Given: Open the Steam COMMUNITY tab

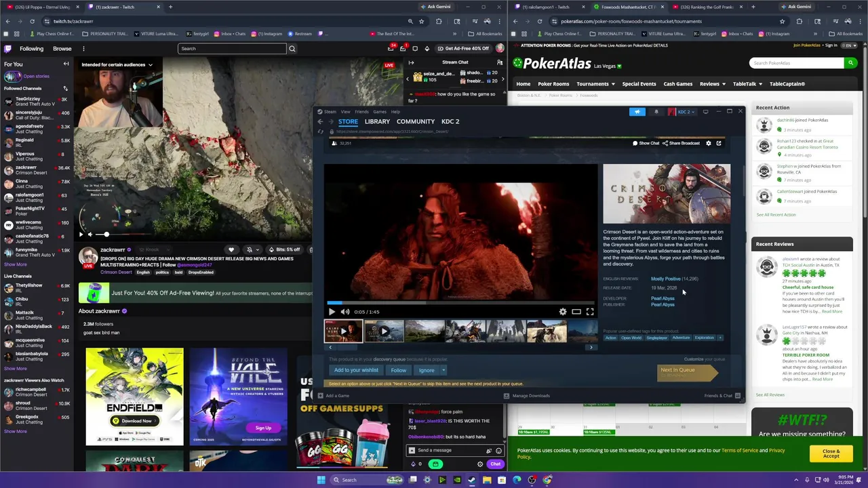Looking at the screenshot, I should pyautogui.click(x=416, y=121).
